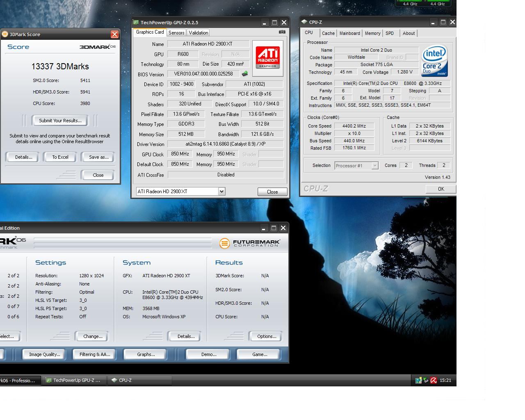Switch to TechPowerUp GPU-Z from taskbar

75,381
